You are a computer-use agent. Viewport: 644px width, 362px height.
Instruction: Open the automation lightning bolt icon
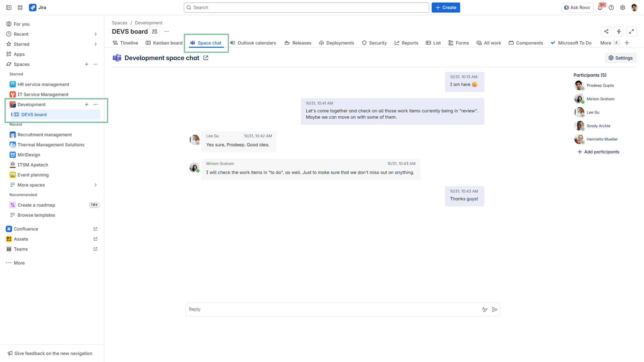click(x=619, y=31)
